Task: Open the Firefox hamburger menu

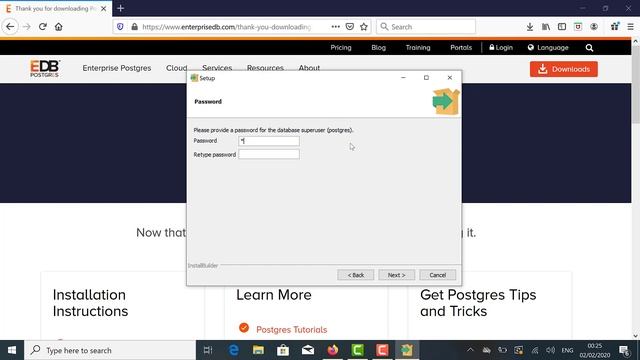Action: pyautogui.click(x=631, y=27)
